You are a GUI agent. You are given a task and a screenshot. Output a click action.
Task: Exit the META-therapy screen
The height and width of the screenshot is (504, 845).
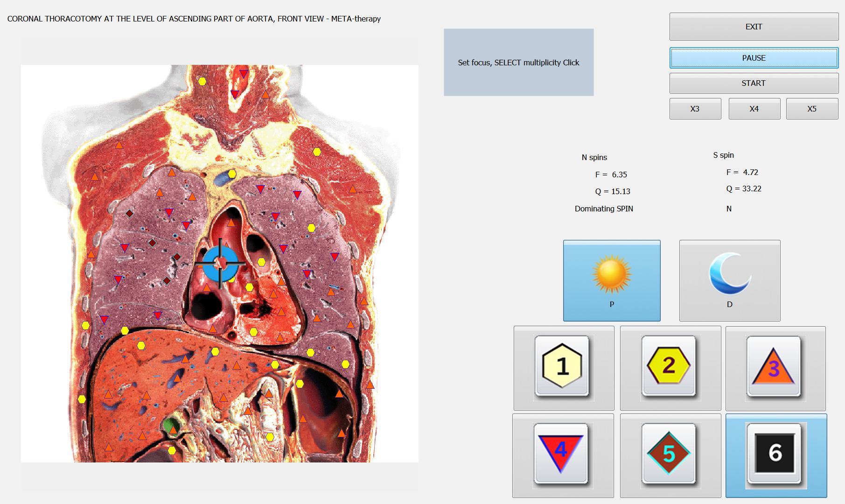[754, 27]
